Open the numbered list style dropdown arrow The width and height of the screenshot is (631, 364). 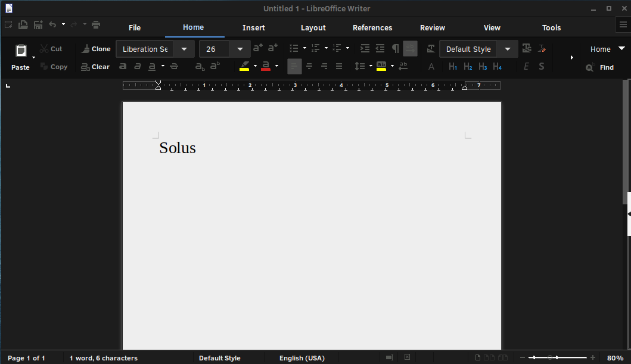[x=326, y=48]
